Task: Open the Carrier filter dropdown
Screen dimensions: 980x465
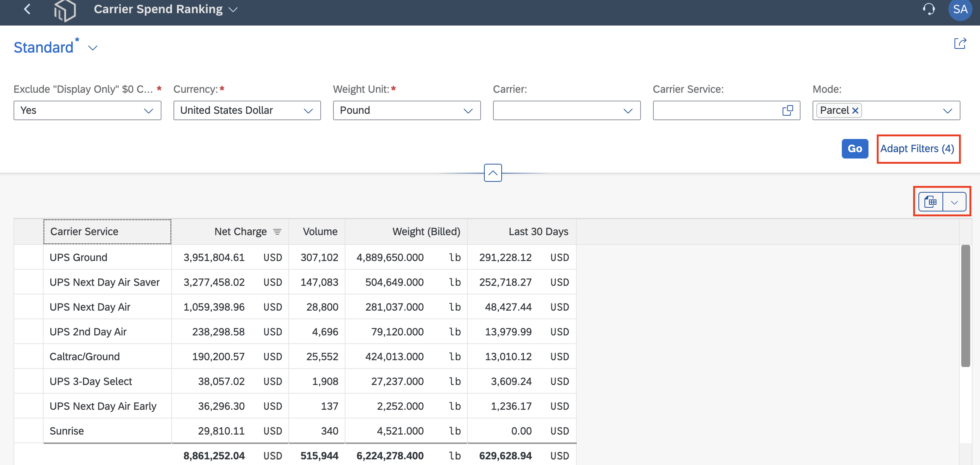Action: tap(567, 110)
